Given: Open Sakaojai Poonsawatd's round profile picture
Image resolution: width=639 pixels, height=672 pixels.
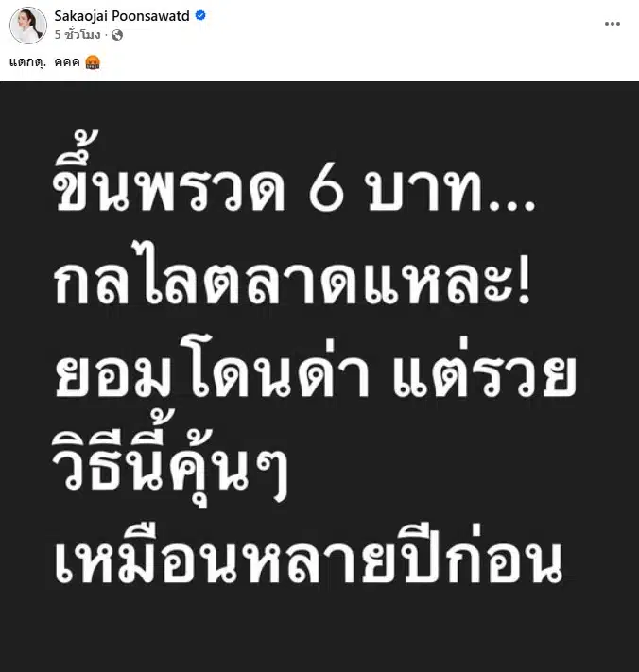Looking at the screenshot, I should (x=28, y=26).
